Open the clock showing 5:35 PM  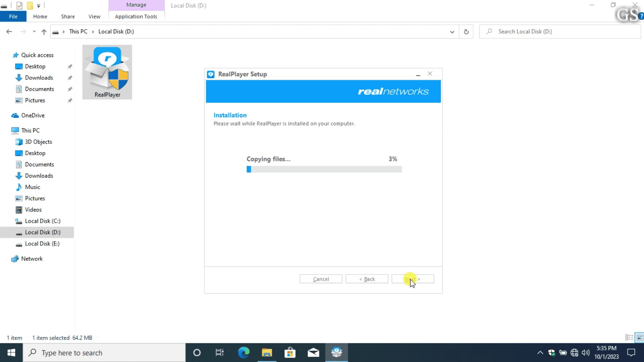(x=606, y=353)
